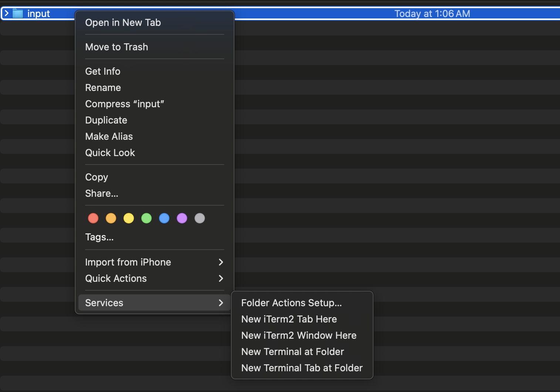The width and height of the screenshot is (560, 392).
Task: Select New iTerm2 Tab Here
Action: (289, 319)
